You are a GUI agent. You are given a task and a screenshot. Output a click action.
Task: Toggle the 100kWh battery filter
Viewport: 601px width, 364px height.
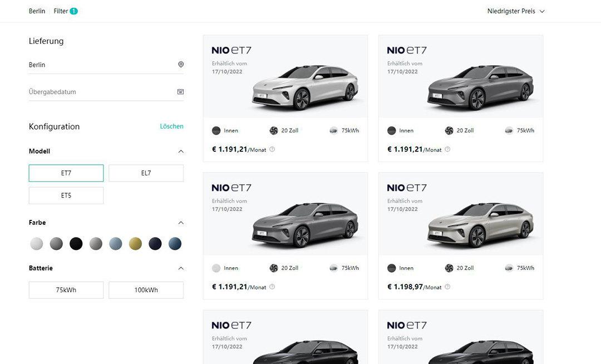point(146,290)
